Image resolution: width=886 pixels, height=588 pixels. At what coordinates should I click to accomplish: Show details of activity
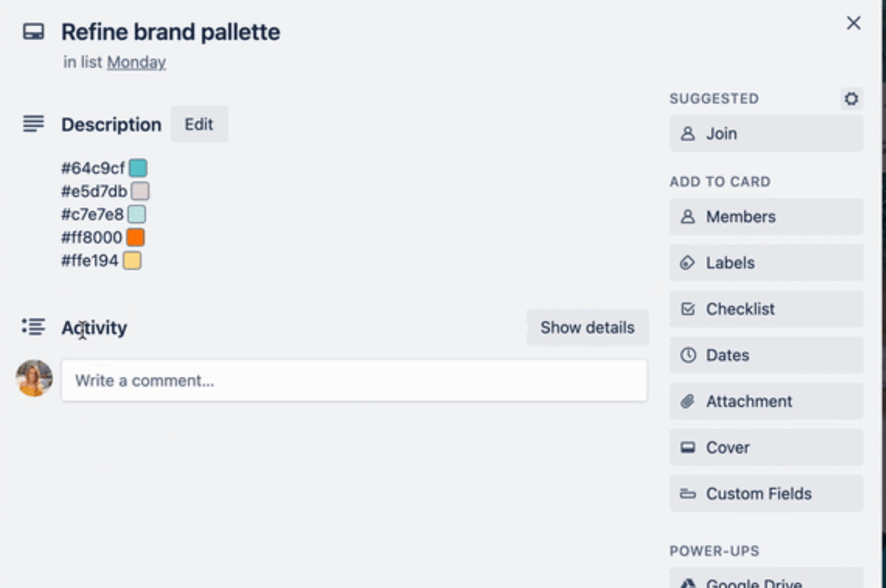point(588,328)
